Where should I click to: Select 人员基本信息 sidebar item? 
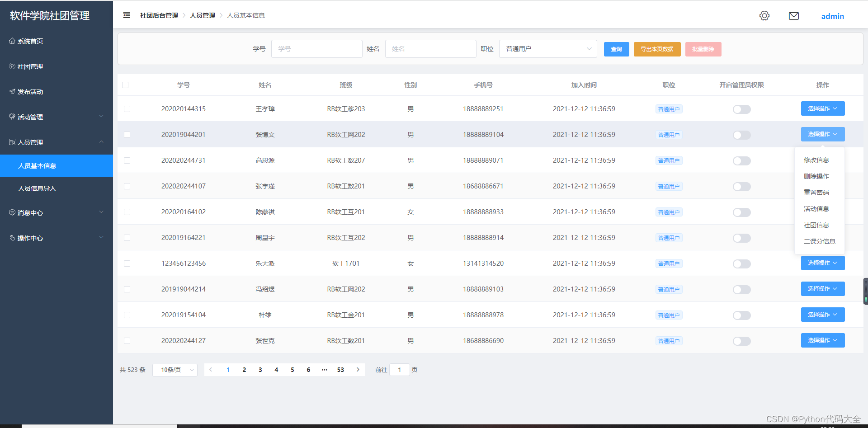[57, 166]
